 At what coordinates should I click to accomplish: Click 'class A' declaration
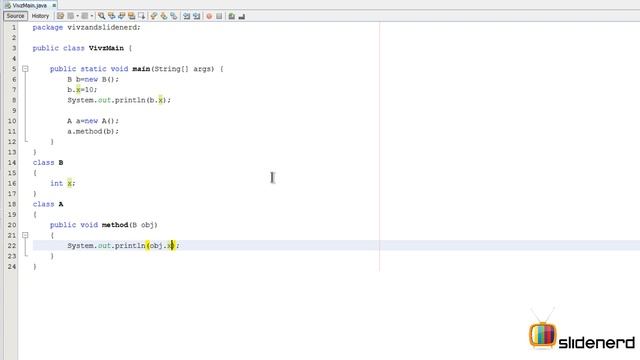coord(48,204)
